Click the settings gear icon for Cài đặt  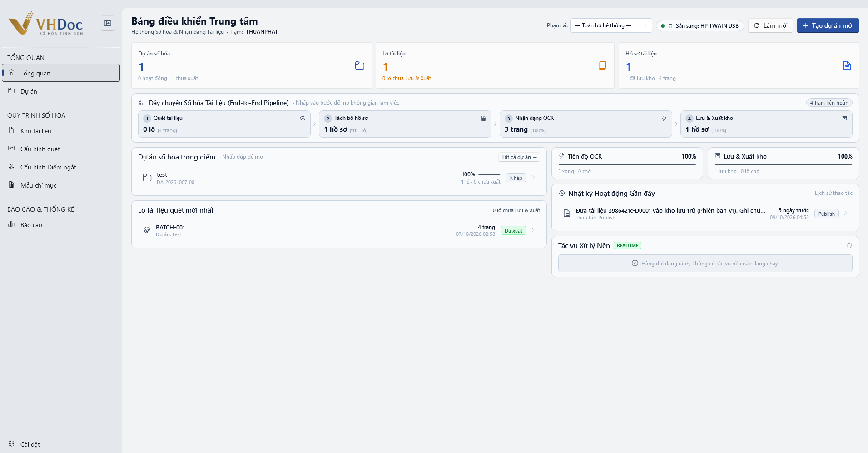click(x=11, y=443)
